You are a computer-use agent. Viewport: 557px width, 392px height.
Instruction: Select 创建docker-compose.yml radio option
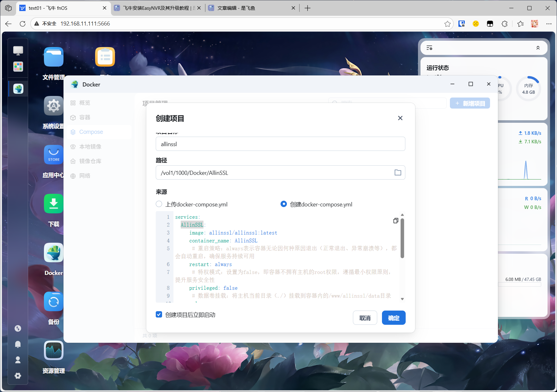pyautogui.click(x=284, y=204)
